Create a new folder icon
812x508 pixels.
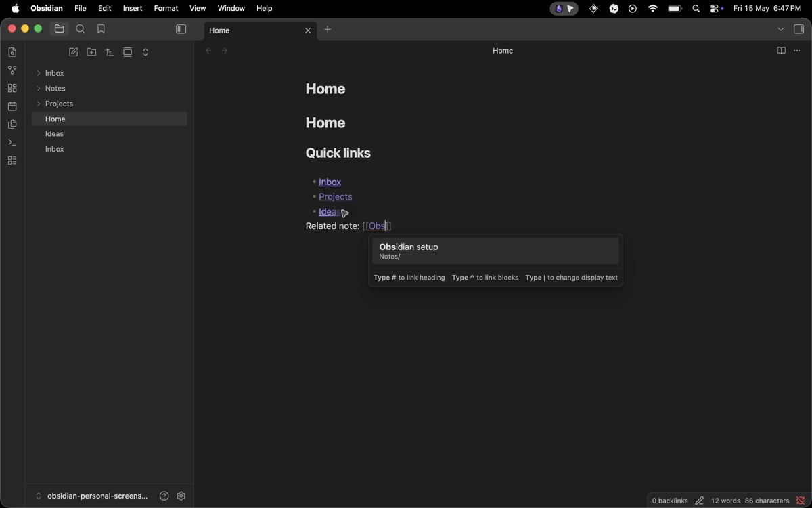coord(91,52)
